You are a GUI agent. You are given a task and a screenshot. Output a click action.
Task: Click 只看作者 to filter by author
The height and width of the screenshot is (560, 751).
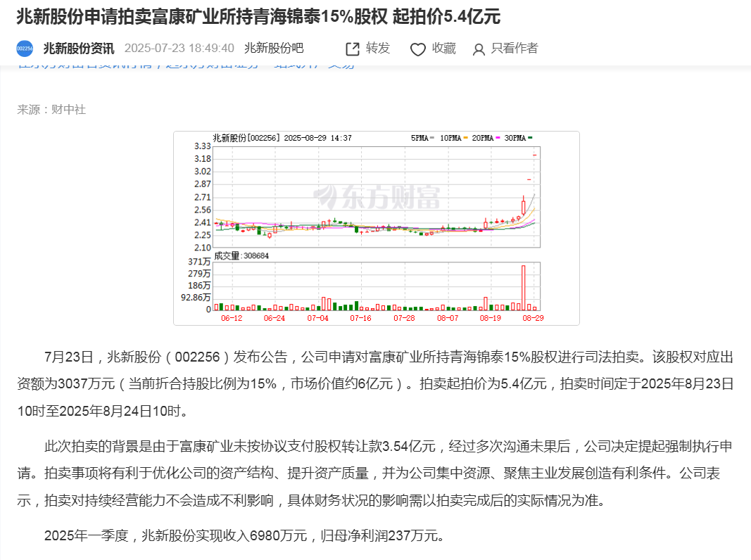[515, 49]
